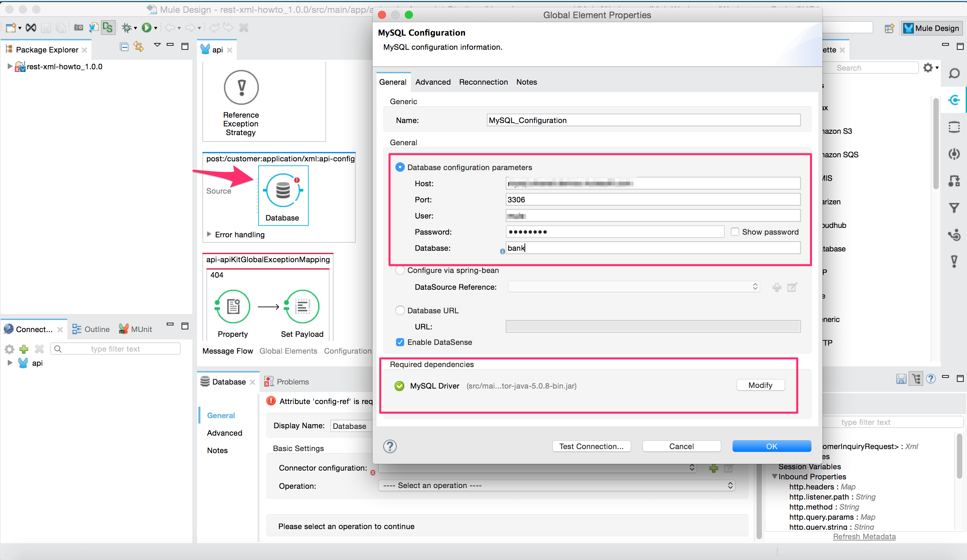
Task: Select the Connectors category in the palette sidebar
Action: tap(954, 100)
